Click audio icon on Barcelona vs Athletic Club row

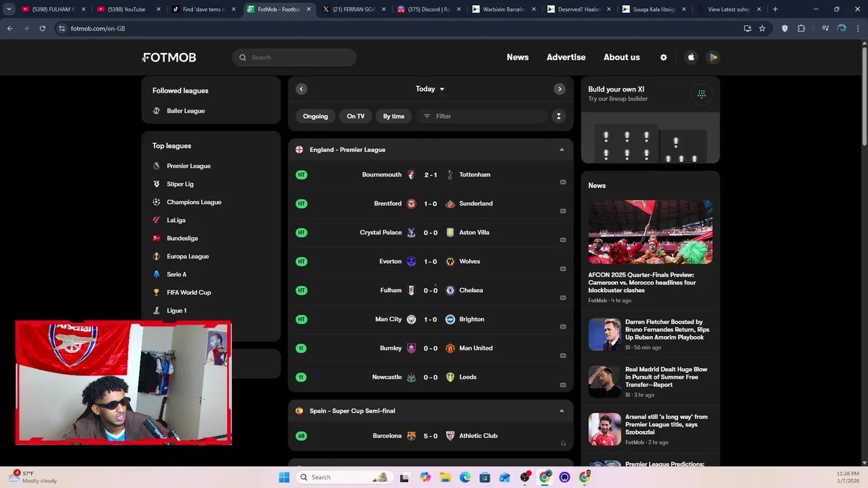click(563, 443)
